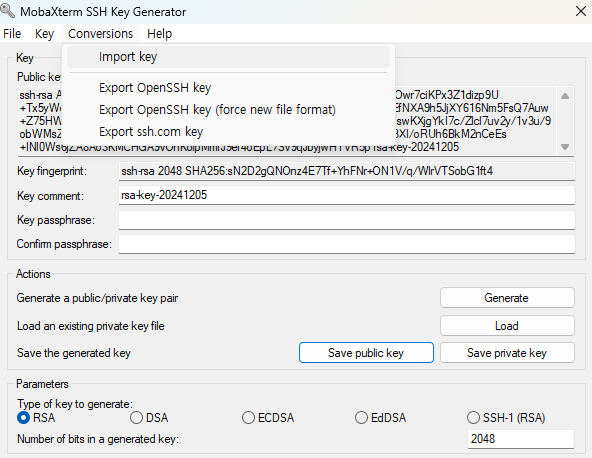This screenshot has width=592, height=458.
Task: Click the MobaXterm key icon in title bar
Action: tap(8, 11)
